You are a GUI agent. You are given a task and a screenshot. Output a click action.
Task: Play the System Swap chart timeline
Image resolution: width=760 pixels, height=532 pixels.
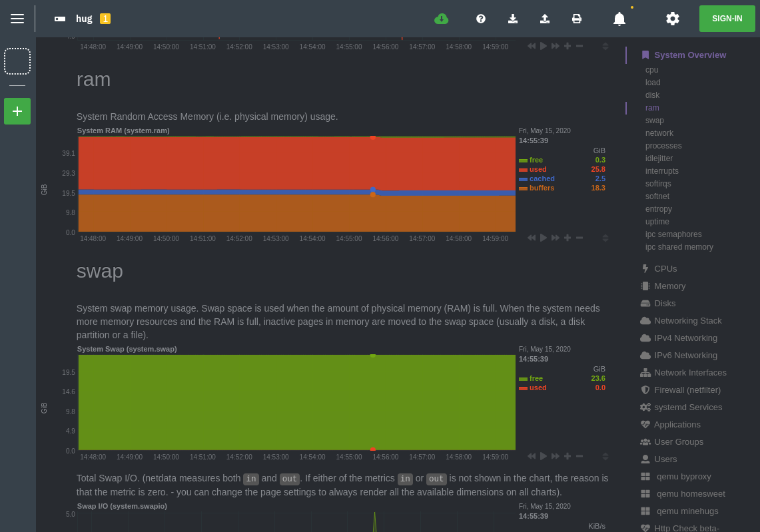(543, 456)
